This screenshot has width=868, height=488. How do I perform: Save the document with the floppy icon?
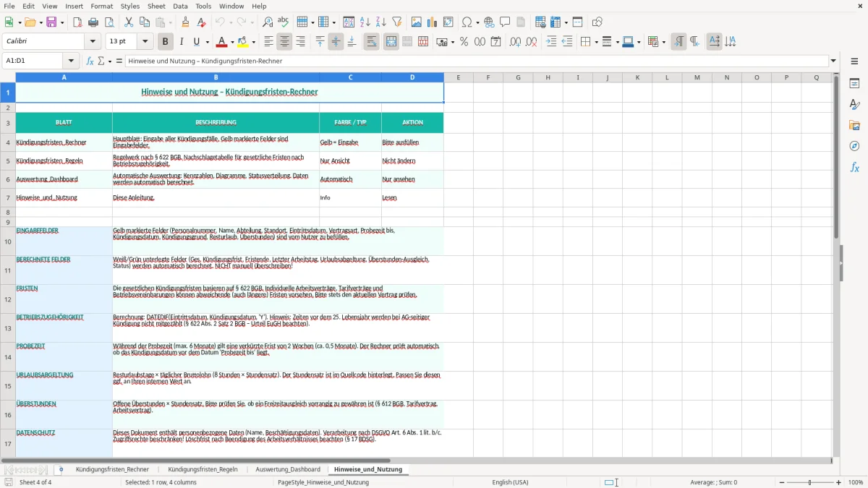51,22
